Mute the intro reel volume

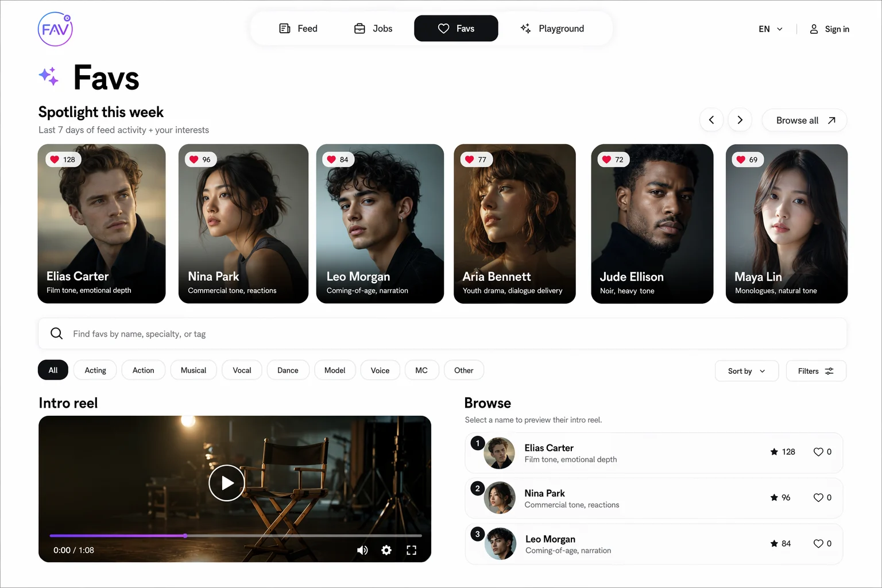(362, 550)
